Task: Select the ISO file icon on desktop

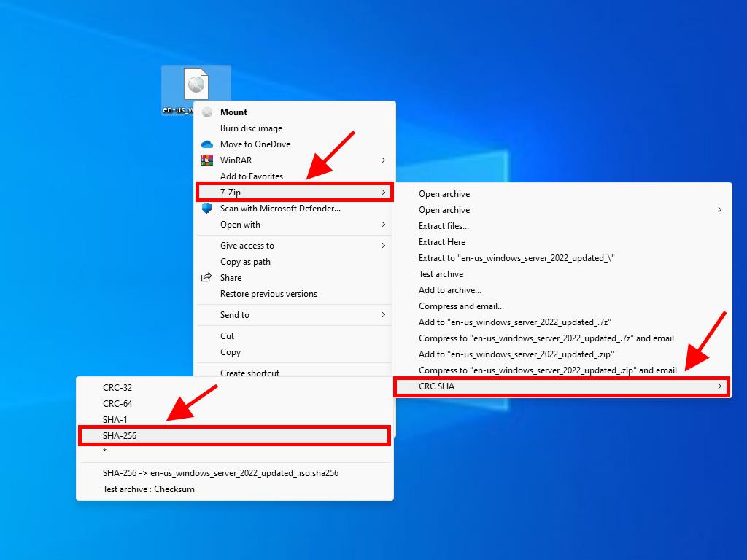Action: tap(196, 86)
